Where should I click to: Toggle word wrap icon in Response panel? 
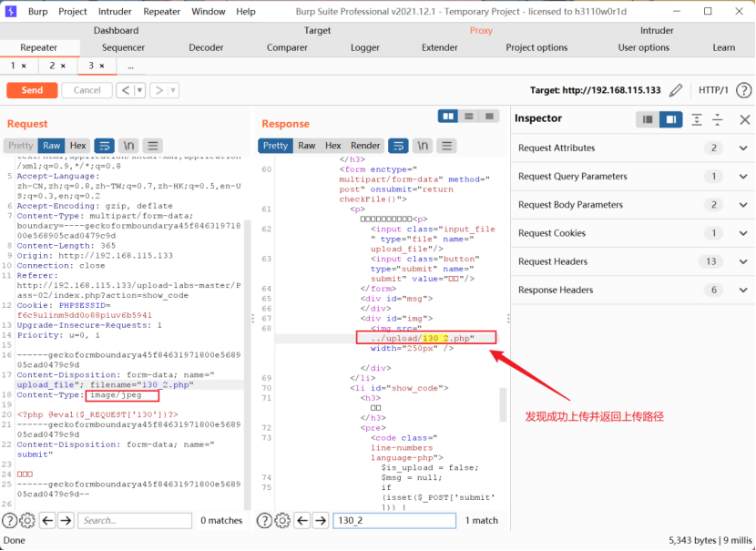point(398,146)
